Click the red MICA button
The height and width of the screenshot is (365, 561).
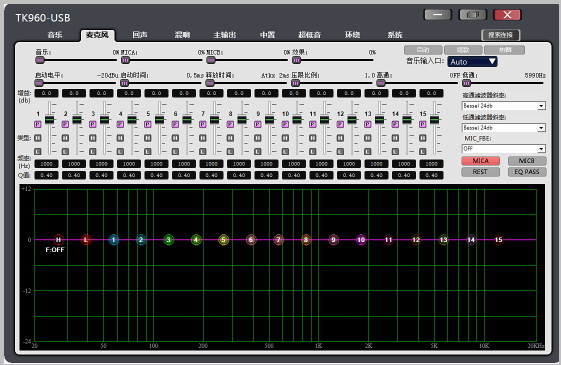click(x=480, y=161)
